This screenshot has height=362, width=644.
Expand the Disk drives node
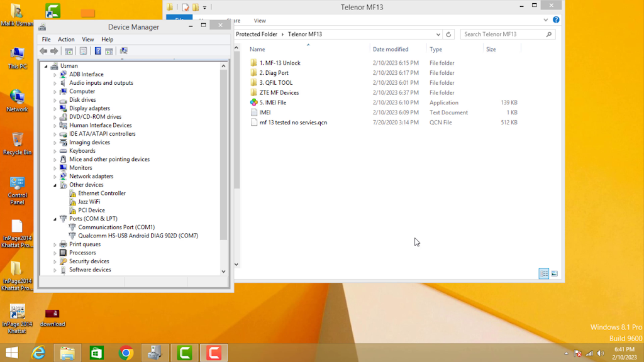pos(55,100)
